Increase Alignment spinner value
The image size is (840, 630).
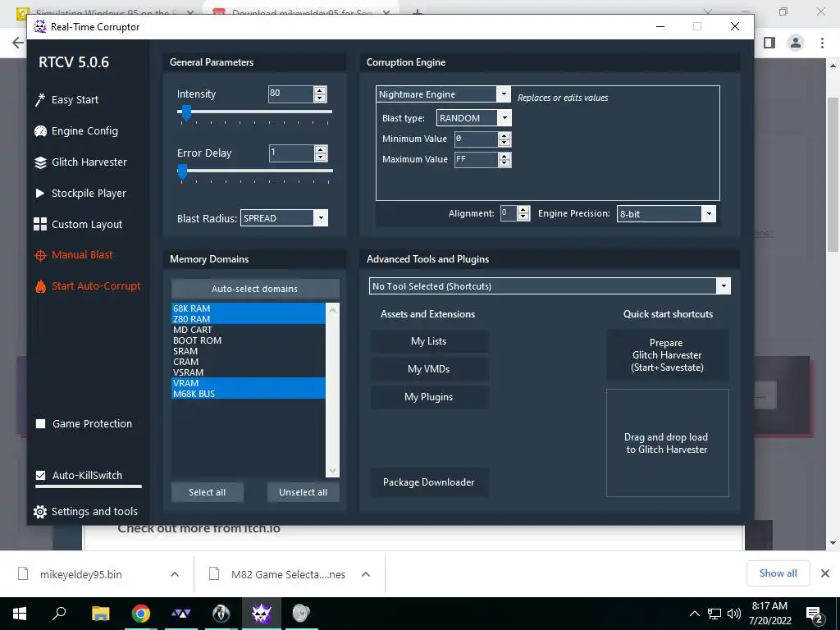tap(523, 209)
